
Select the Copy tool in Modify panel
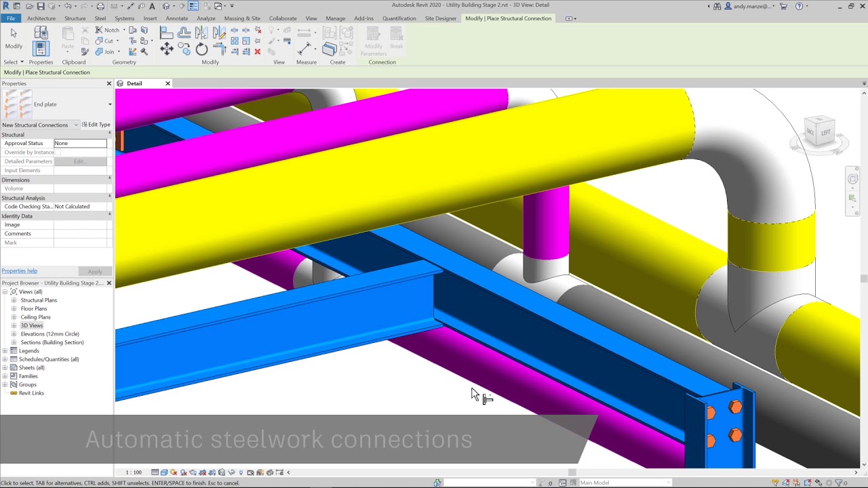click(184, 49)
